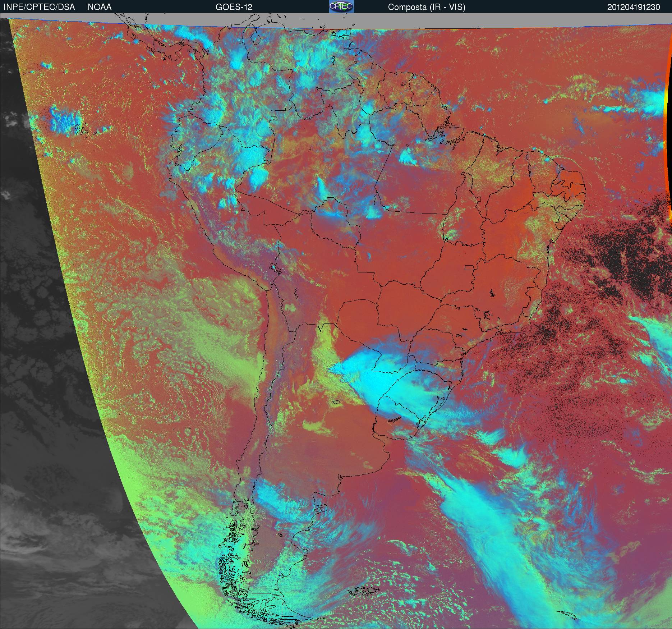Click the GOES-12 satellite label
The height and width of the screenshot is (629, 672).
point(234,7)
